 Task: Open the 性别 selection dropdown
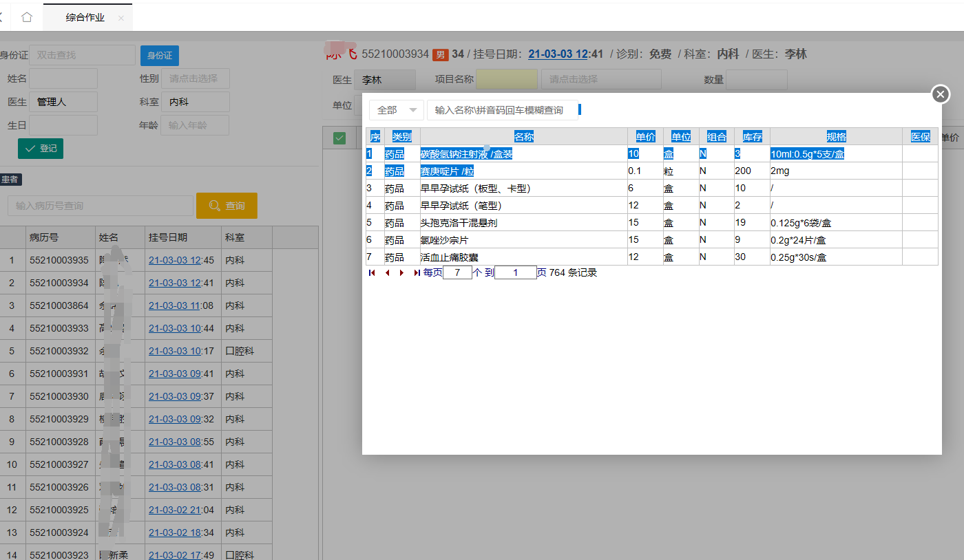[195, 78]
